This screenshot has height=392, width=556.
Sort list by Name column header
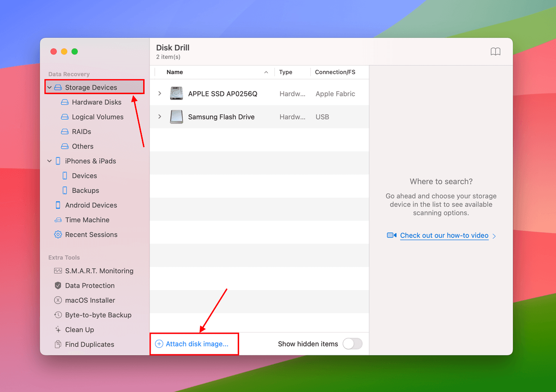pyautogui.click(x=175, y=72)
